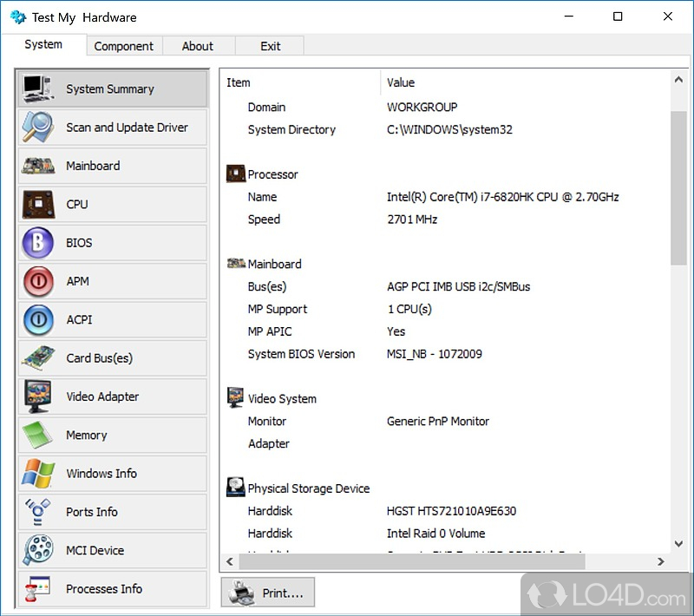
Task: Select the red APM power icon
Action: pyautogui.click(x=38, y=281)
